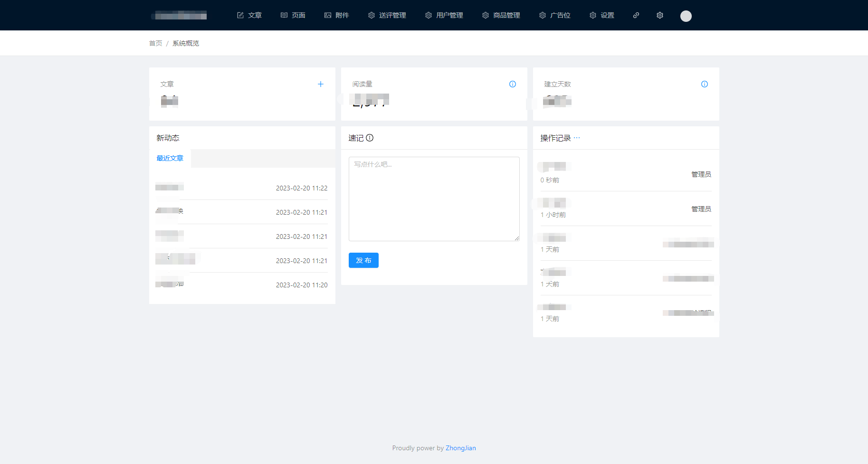Click the plus icon on the 文章 card
Image resolution: width=868 pixels, height=464 pixels.
321,84
